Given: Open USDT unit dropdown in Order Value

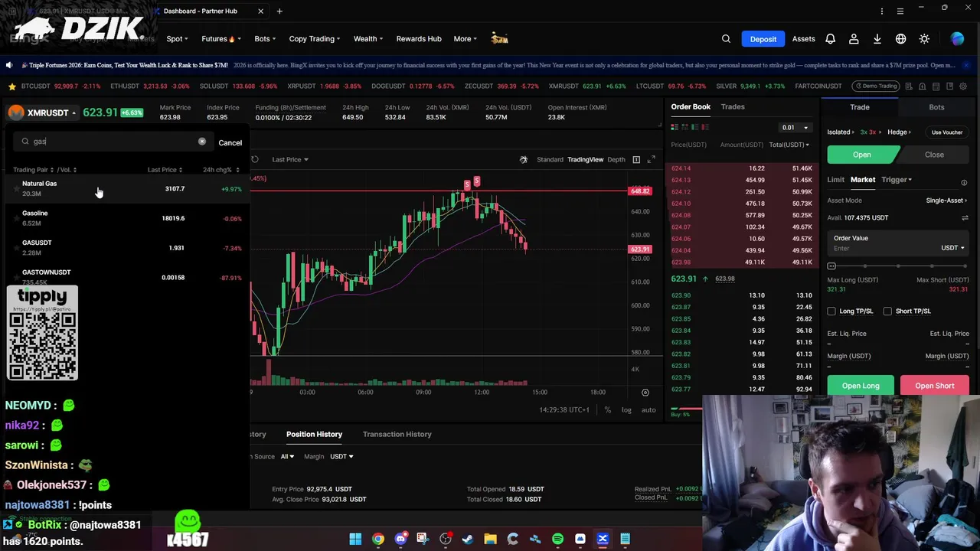Looking at the screenshot, I should [x=952, y=248].
